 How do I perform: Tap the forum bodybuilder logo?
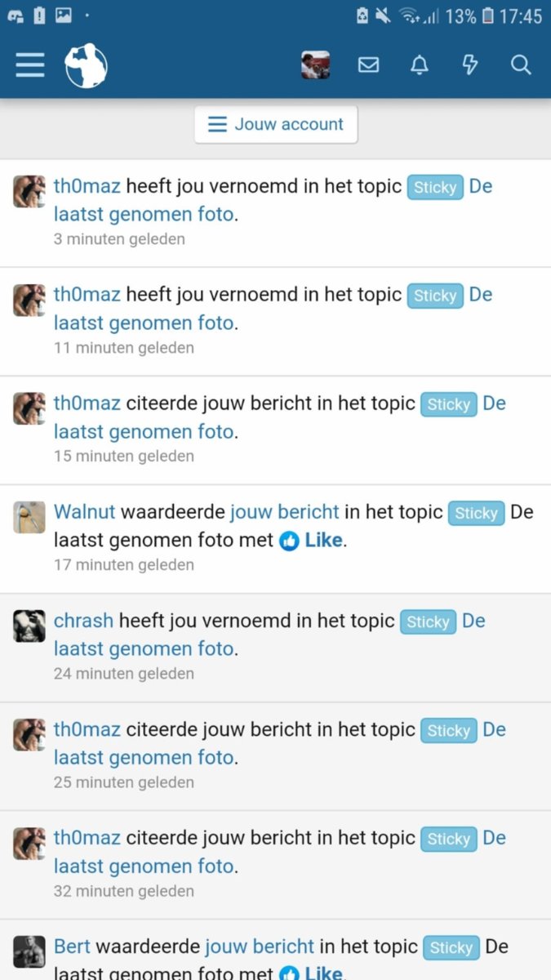pyautogui.click(x=86, y=65)
